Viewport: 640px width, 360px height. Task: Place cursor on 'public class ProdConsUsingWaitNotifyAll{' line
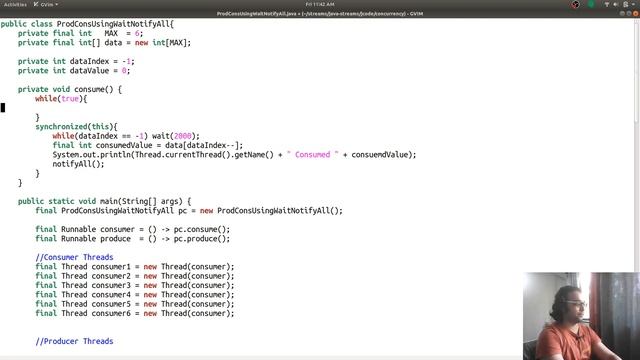tap(87, 24)
